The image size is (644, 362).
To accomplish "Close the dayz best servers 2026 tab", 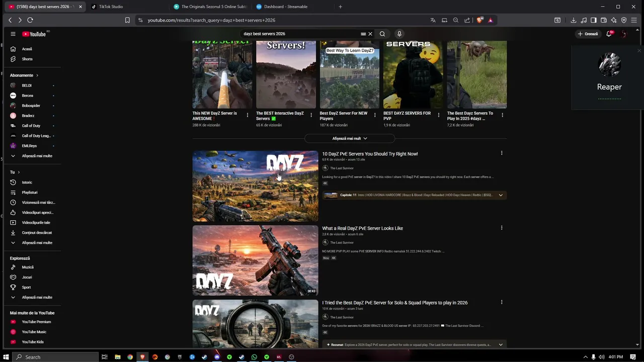I will coord(80,7).
